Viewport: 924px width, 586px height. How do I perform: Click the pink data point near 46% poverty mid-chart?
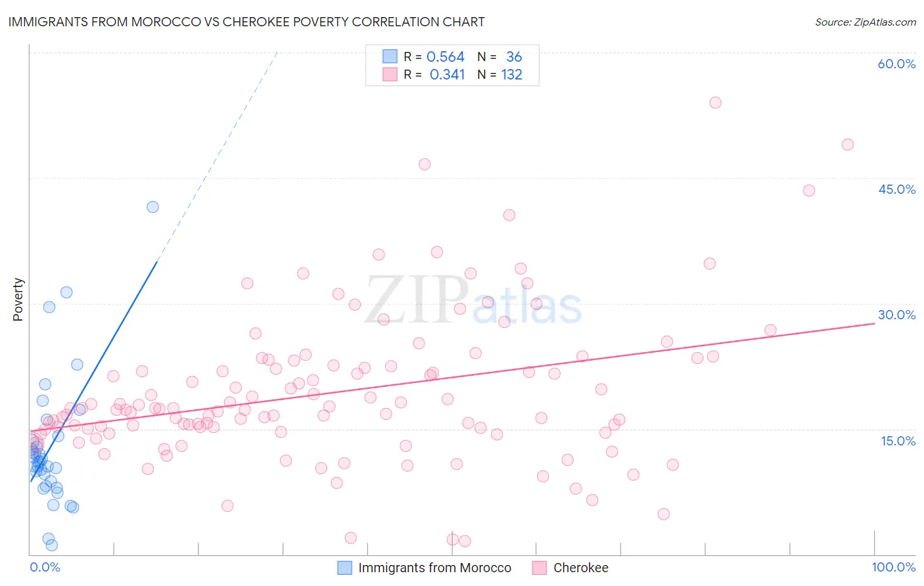(425, 164)
